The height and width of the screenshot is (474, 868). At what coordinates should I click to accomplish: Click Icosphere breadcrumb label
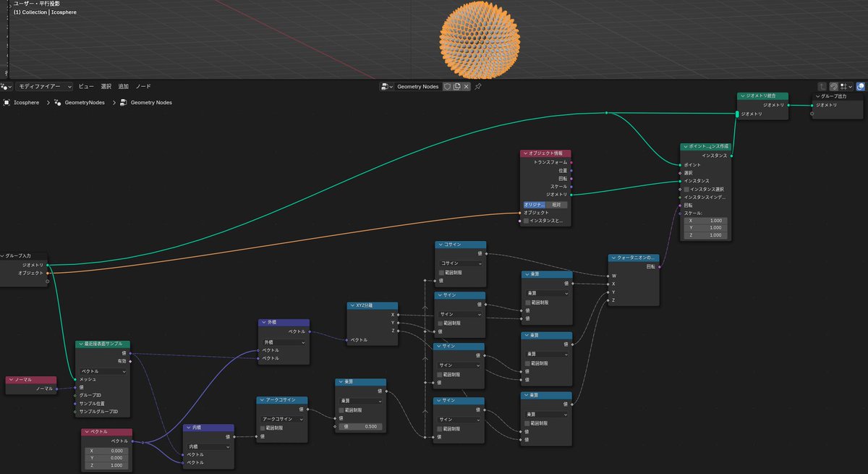(27, 103)
